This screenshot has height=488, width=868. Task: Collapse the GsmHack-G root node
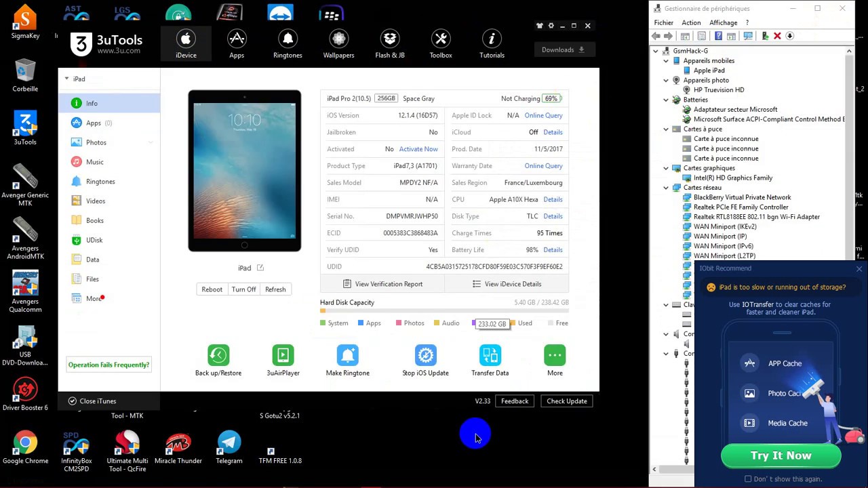tap(656, 51)
